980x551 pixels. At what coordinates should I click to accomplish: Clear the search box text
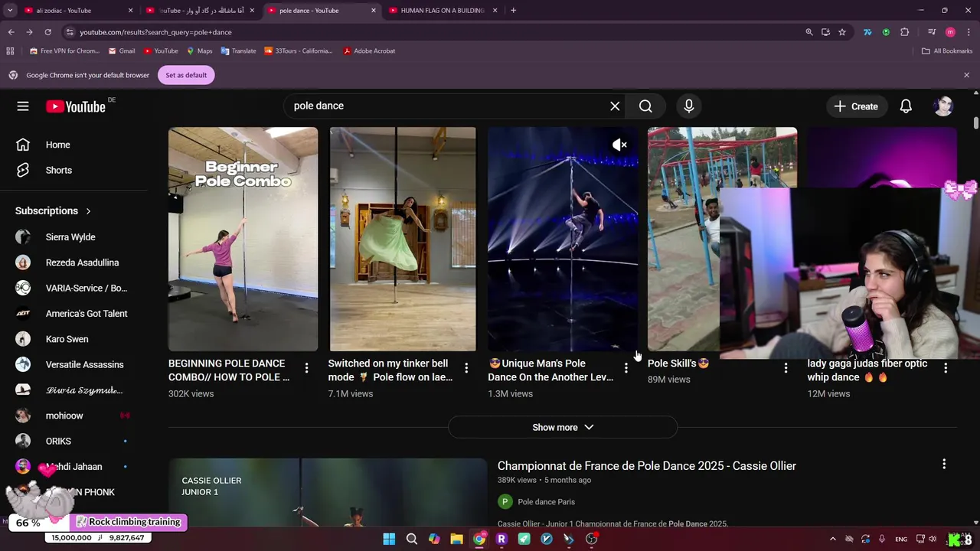(x=615, y=106)
